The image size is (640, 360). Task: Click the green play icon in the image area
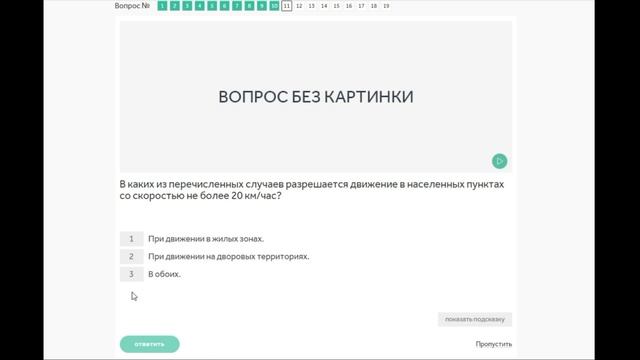point(499,161)
